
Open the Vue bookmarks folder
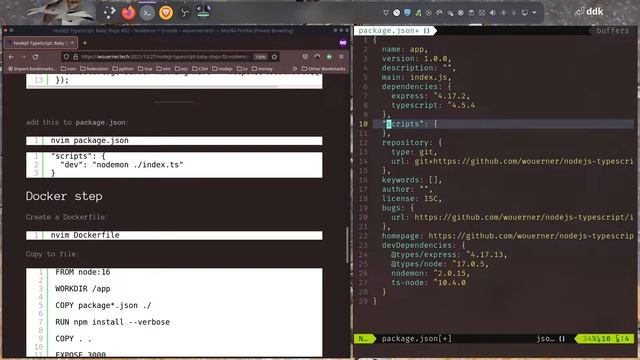pyautogui.click(x=145, y=69)
